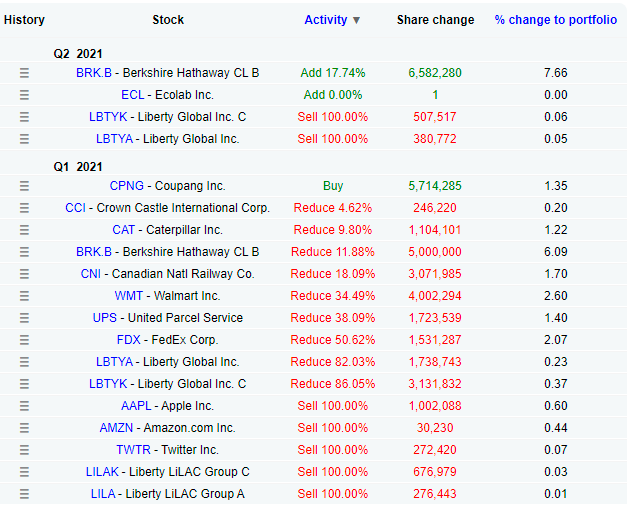Open LBTYK ticker link in Q2 2021

(x=108, y=117)
